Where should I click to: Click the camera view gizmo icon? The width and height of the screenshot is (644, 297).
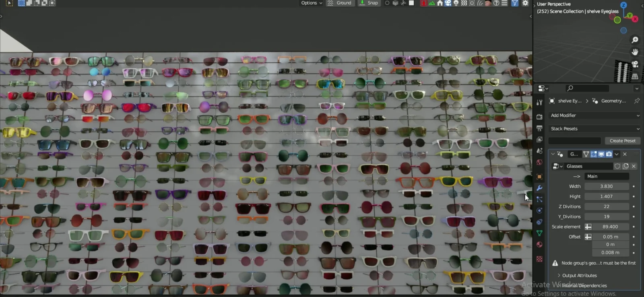635,64
